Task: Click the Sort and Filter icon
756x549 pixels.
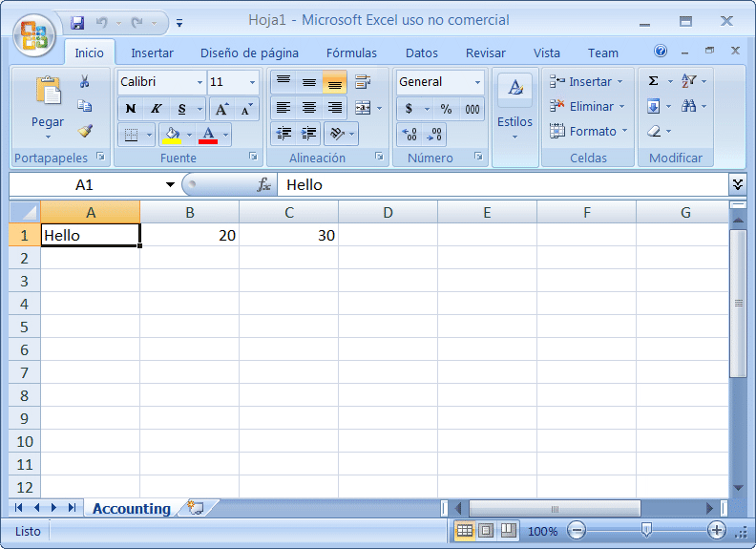Action: coord(688,80)
